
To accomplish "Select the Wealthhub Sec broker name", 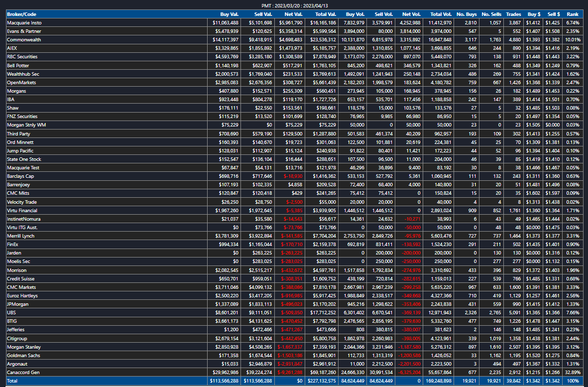I will pos(23,74).
